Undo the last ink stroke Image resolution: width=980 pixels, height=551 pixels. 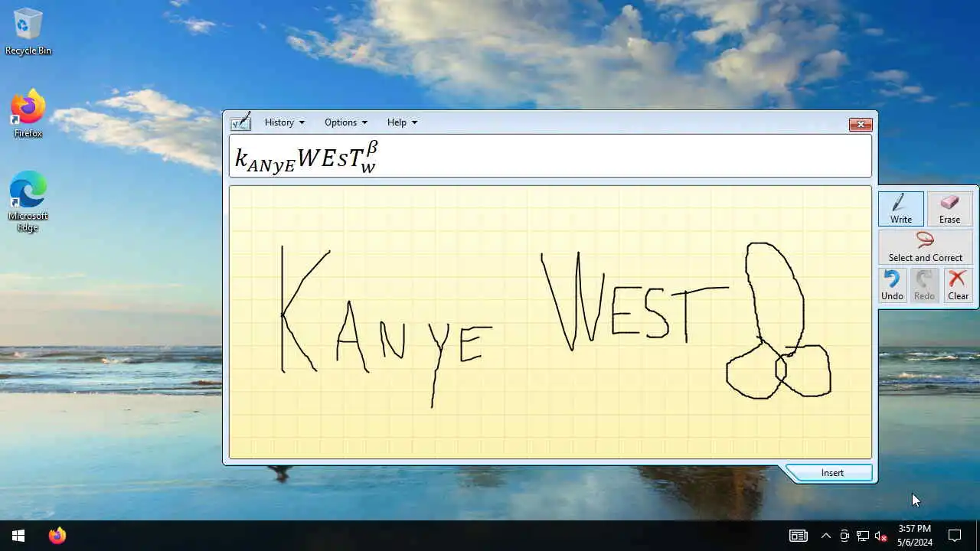point(892,285)
